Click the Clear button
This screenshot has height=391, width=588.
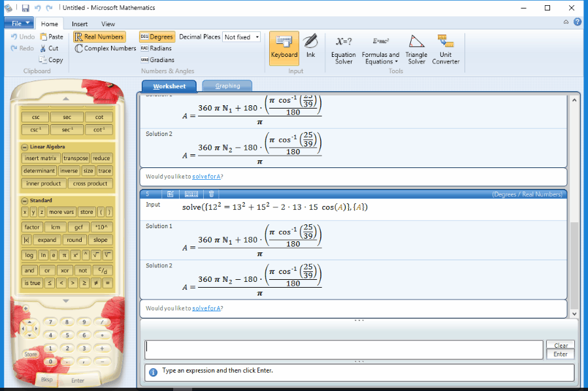click(x=561, y=345)
